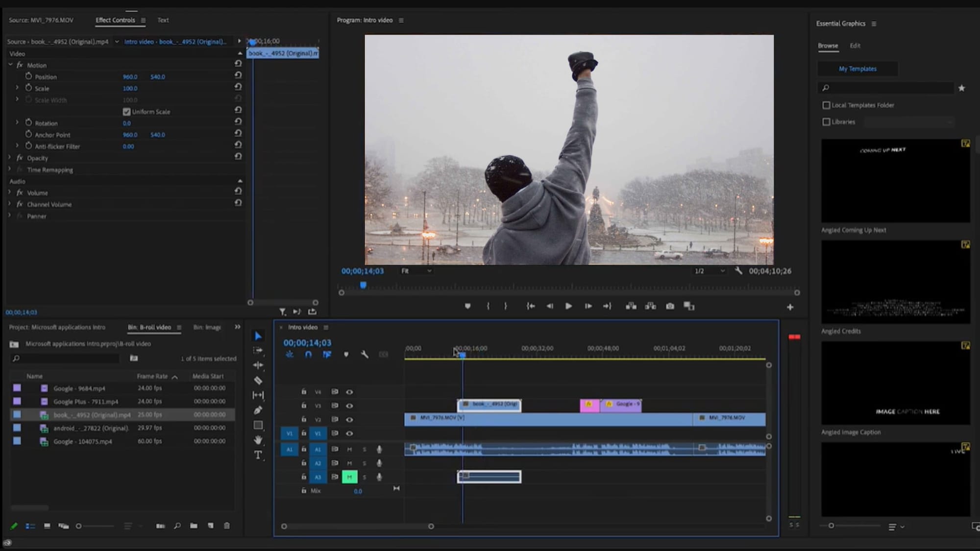Switch to the Edit tab in Essential Graphics
Screen dimensions: 980x551
(x=855, y=46)
